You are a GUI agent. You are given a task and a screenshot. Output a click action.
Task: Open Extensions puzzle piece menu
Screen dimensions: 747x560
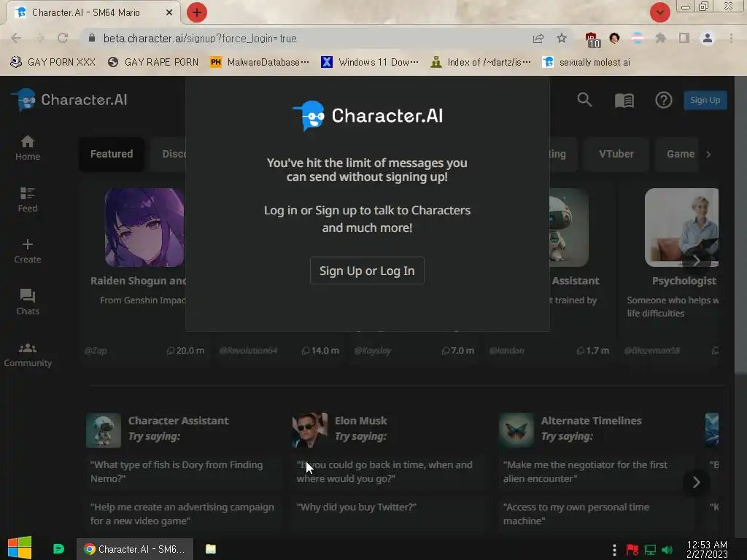660,38
